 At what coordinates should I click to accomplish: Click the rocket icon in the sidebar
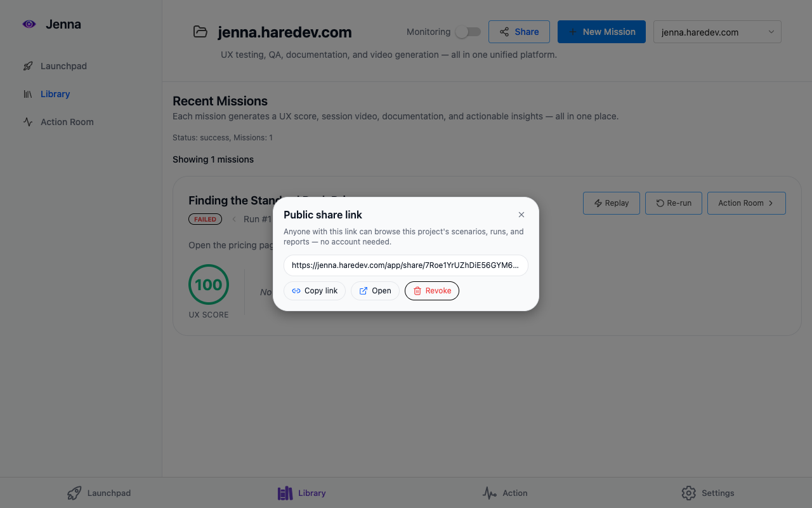pyautogui.click(x=28, y=66)
